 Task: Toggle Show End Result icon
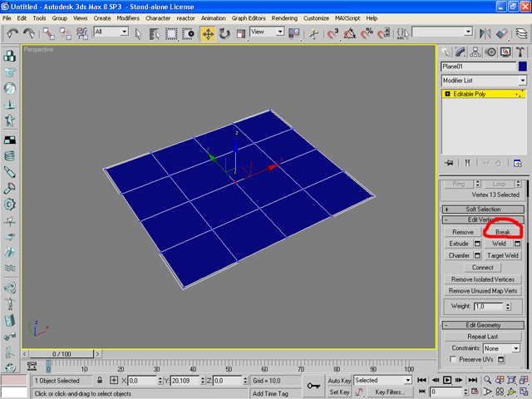[467, 163]
